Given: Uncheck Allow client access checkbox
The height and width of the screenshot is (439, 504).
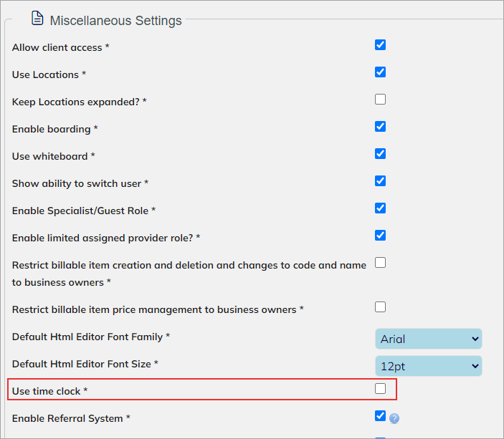Looking at the screenshot, I should pos(380,45).
